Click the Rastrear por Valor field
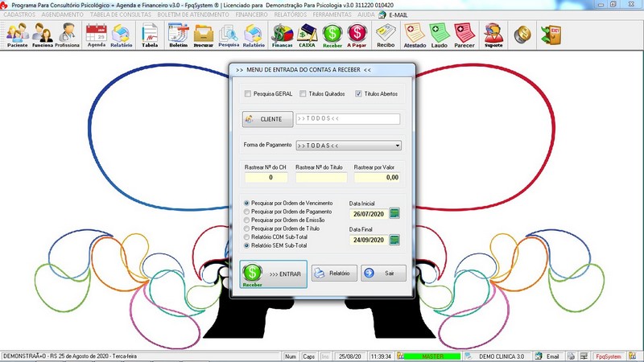The height and width of the screenshot is (362, 644). (377, 177)
